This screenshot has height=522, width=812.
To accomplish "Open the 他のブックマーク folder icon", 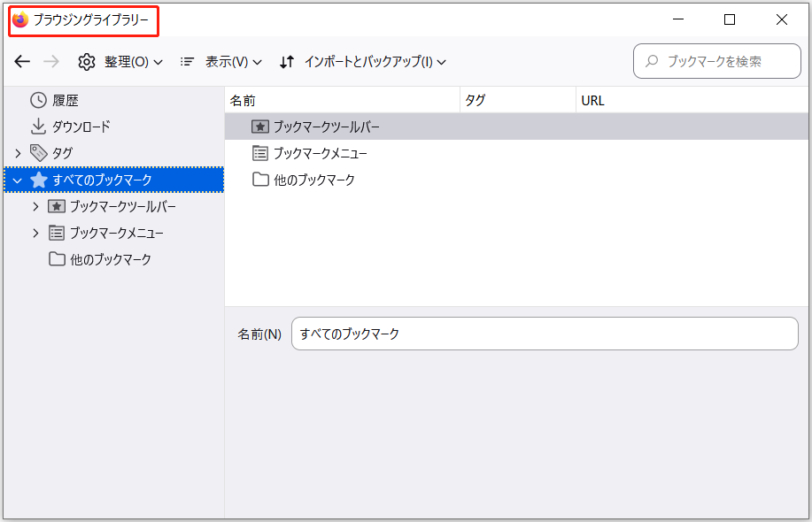I will point(259,179).
